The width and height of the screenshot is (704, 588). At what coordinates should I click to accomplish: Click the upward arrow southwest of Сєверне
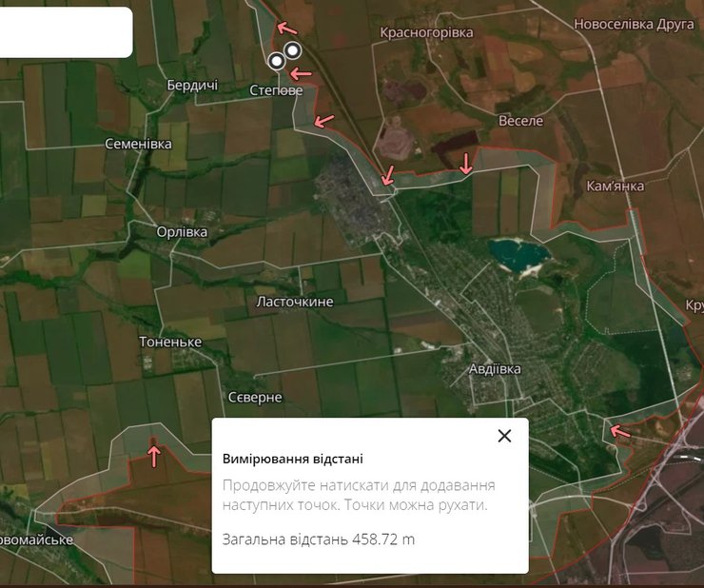pyautogui.click(x=154, y=456)
